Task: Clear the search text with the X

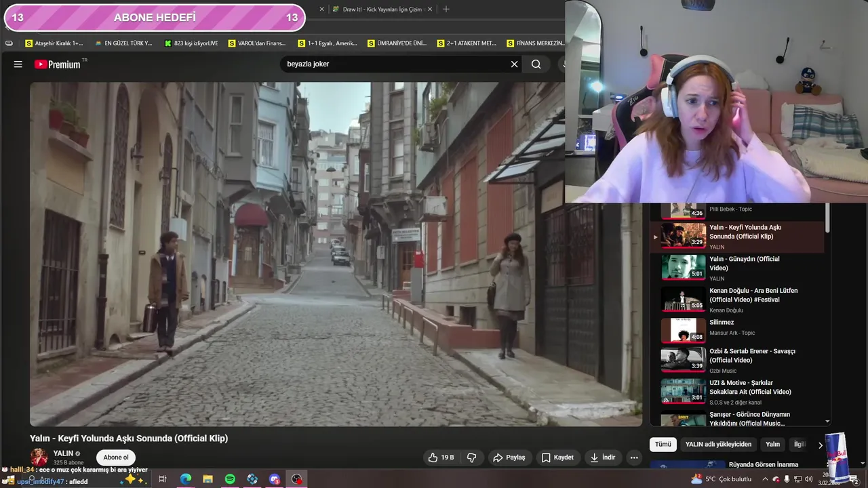Action: (514, 64)
